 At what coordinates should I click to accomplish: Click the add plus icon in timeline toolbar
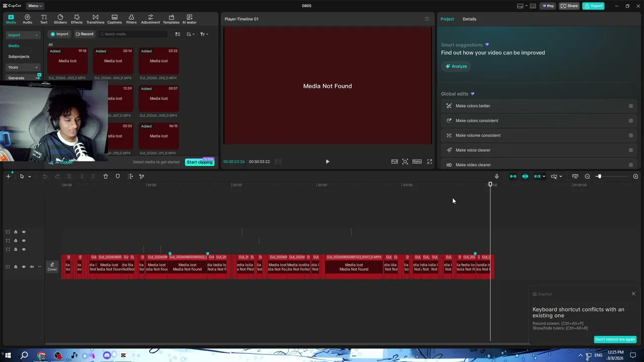tap(8, 176)
